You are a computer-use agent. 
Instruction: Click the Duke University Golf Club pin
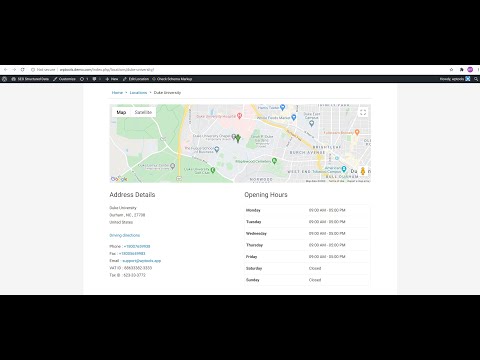(213, 170)
